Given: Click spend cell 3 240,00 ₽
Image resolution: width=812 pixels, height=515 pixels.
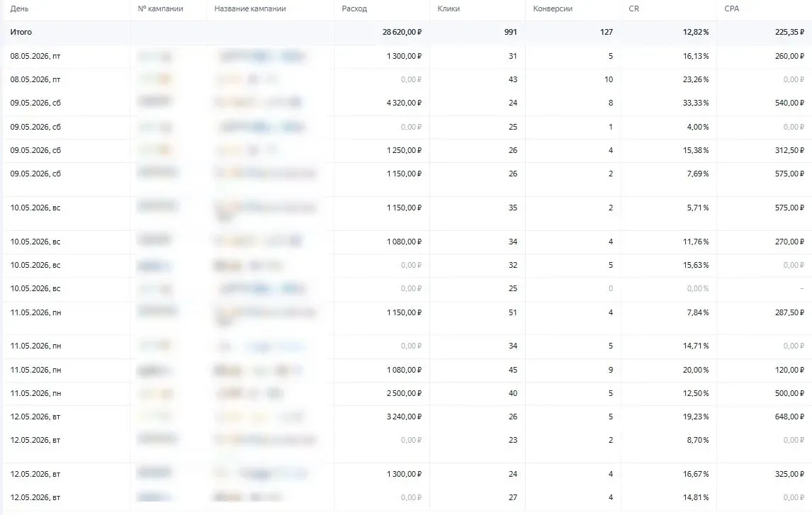Looking at the screenshot, I should pyautogui.click(x=404, y=417).
